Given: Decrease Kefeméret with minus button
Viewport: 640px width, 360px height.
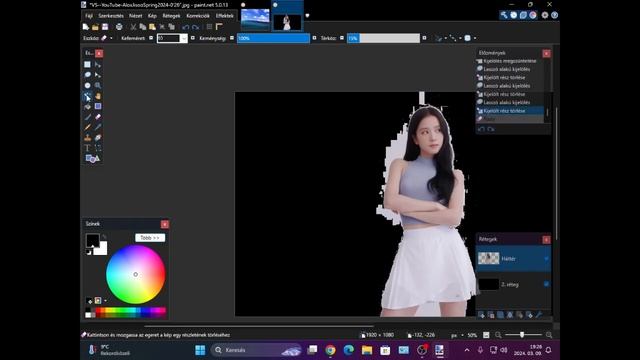Looking at the screenshot, I should 151,38.
